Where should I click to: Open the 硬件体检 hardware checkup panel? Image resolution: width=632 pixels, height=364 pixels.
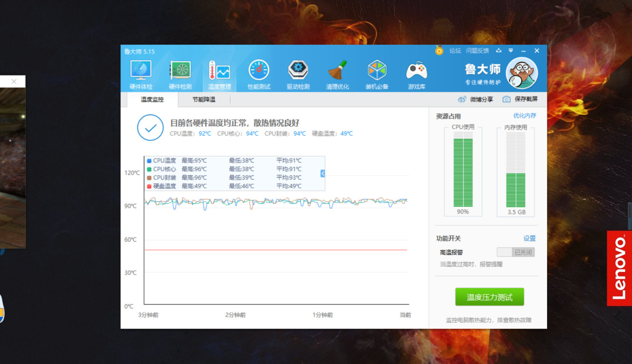click(x=140, y=73)
